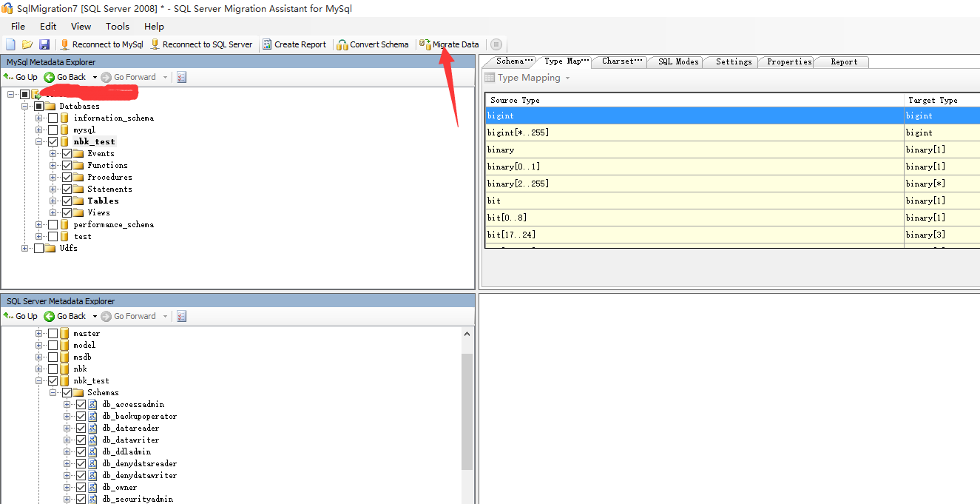Image resolution: width=980 pixels, height=504 pixels.
Task: Create a new file with the blank page icon
Action: pyautogui.click(x=10, y=44)
